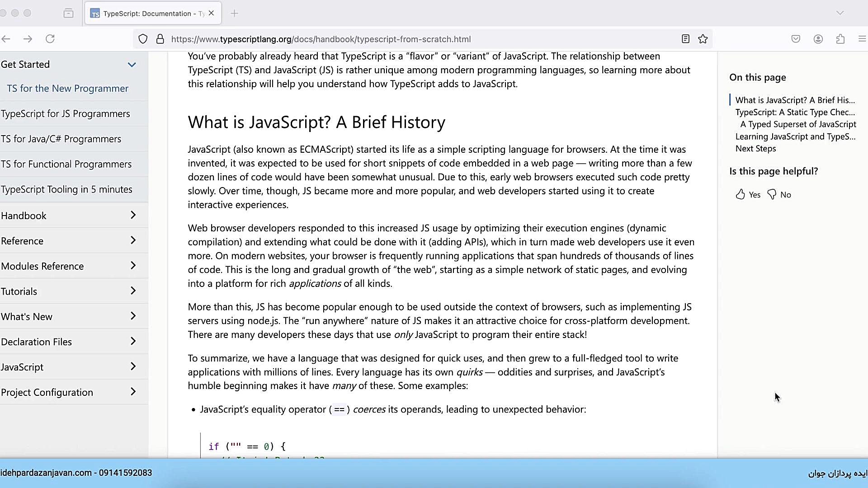868x488 pixels.
Task: Click the 'What is JavaScript? A Brief History' heading
Action: [316, 122]
